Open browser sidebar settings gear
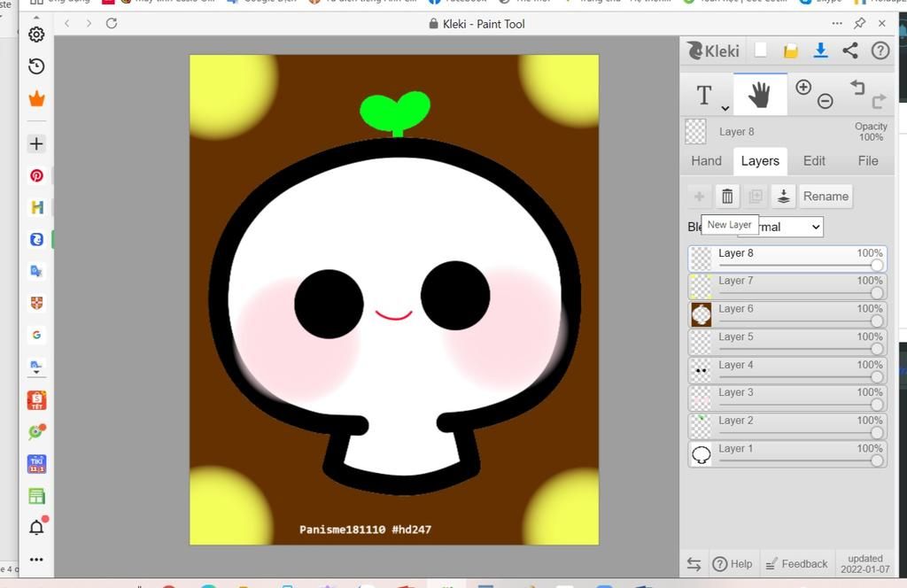 tap(36, 35)
